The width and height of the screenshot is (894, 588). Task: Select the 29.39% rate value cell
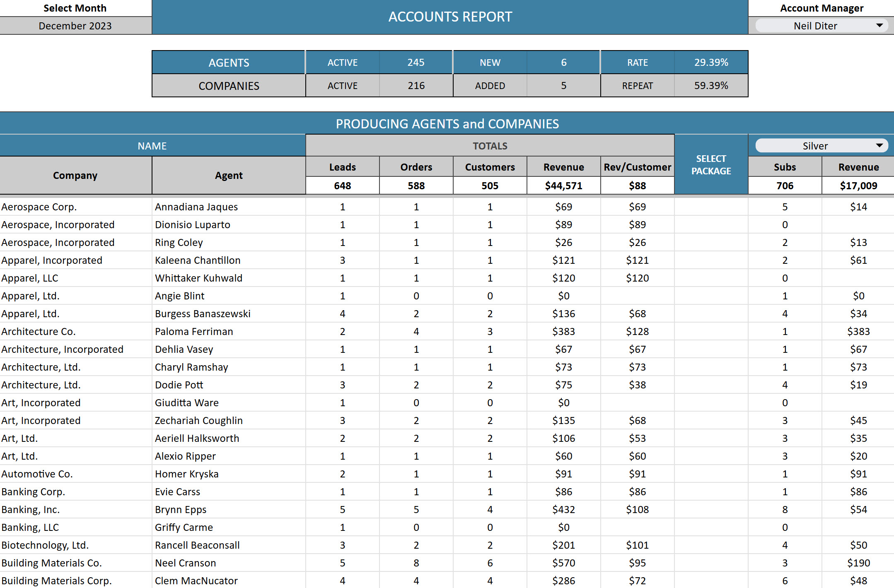tap(711, 63)
